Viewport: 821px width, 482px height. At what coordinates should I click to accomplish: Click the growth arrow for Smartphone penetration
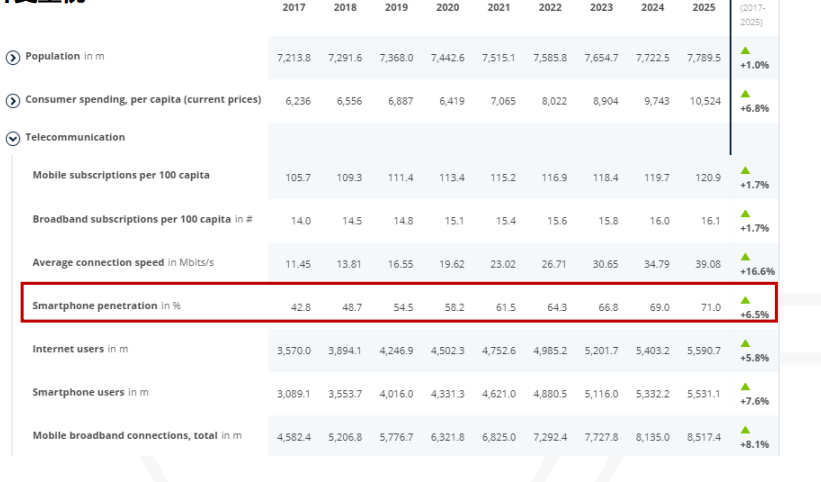point(745,299)
